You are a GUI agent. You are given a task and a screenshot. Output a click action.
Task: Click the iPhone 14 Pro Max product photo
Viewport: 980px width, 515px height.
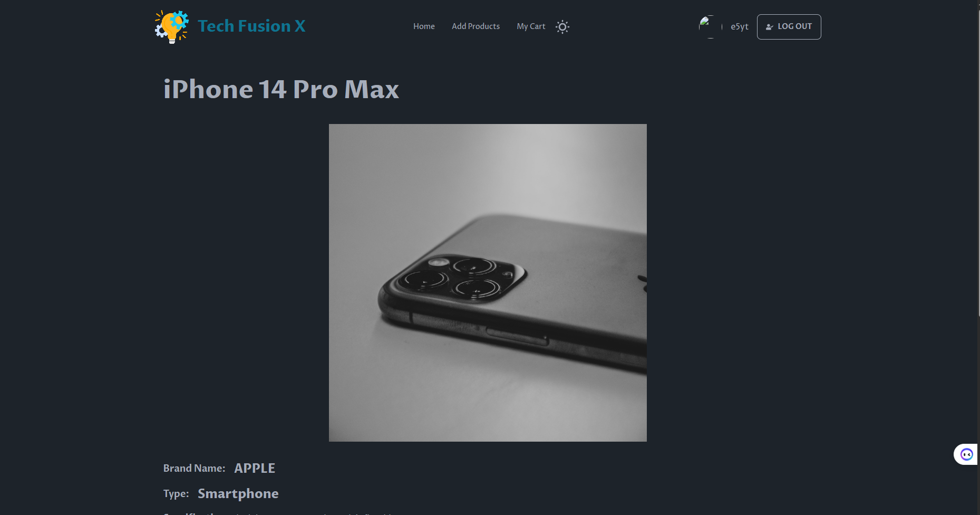coord(488,283)
